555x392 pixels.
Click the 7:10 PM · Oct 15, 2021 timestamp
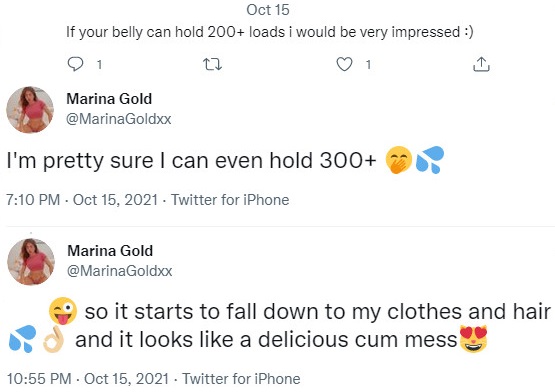[x=82, y=200]
